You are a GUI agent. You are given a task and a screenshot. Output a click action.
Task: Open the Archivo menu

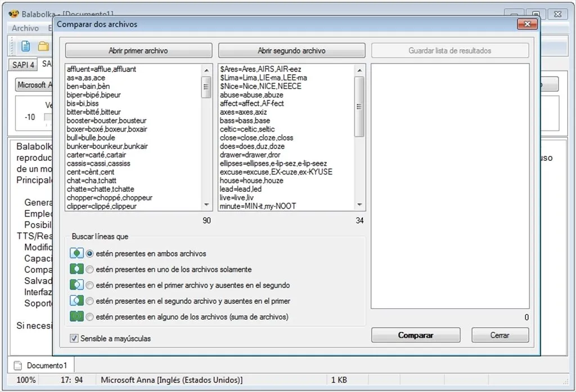(x=25, y=28)
